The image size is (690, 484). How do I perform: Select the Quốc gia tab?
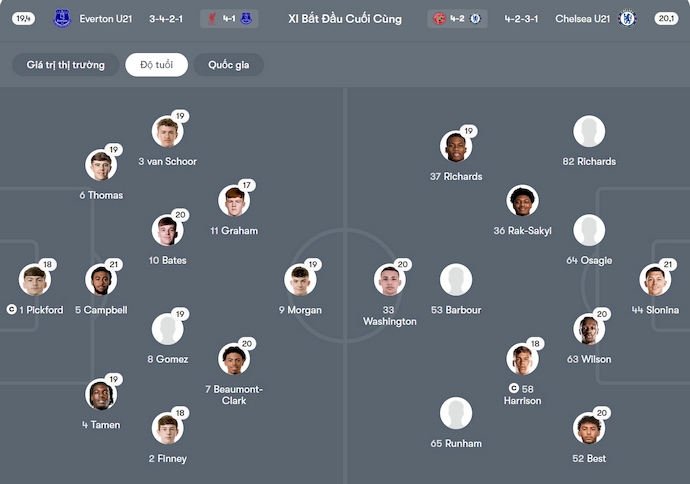click(x=229, y=65)
